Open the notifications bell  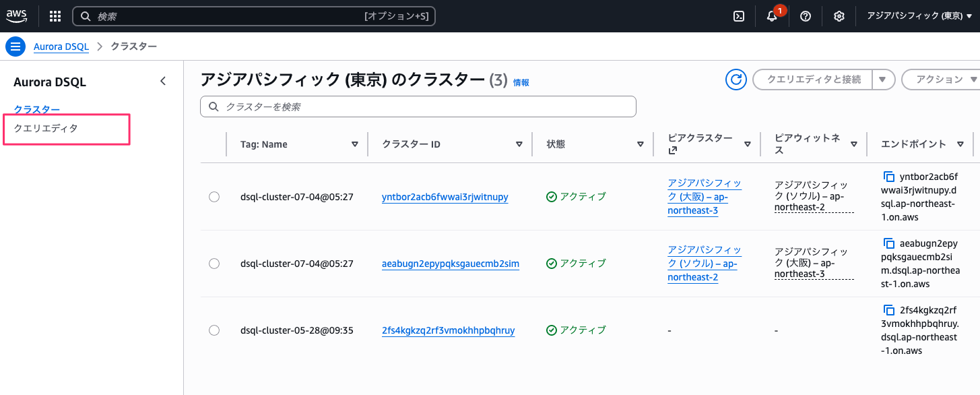click(x=771, y=16)
